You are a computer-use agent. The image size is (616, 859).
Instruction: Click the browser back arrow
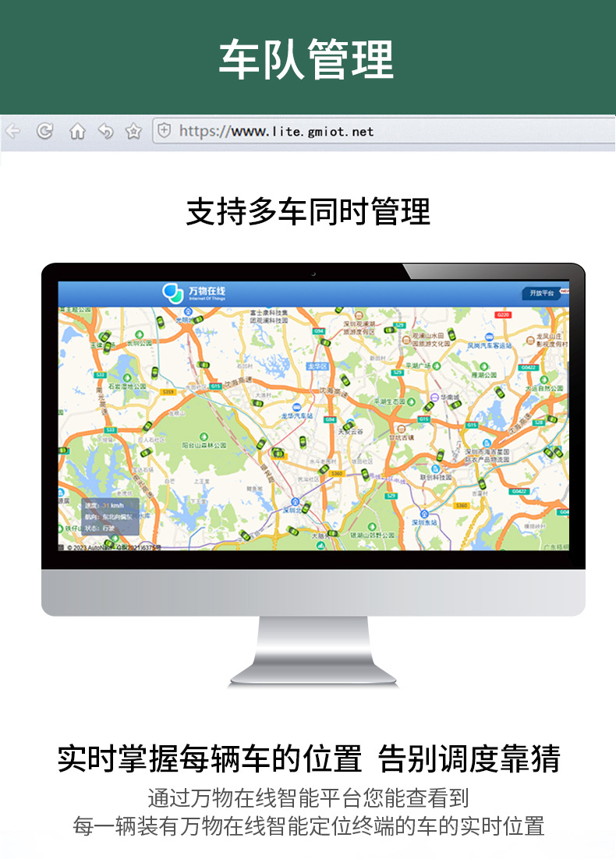(12, 131)
